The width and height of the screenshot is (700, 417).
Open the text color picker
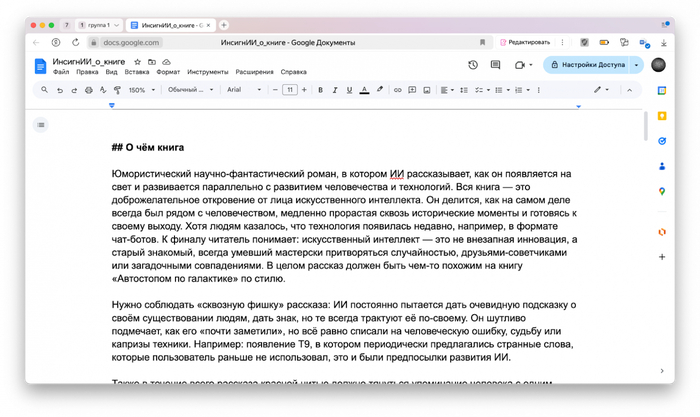[364, 90]
